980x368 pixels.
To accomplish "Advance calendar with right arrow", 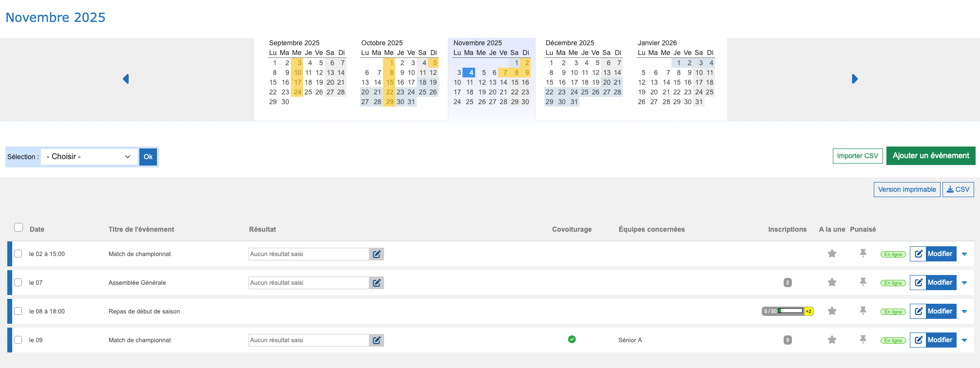I will point(855,79).
